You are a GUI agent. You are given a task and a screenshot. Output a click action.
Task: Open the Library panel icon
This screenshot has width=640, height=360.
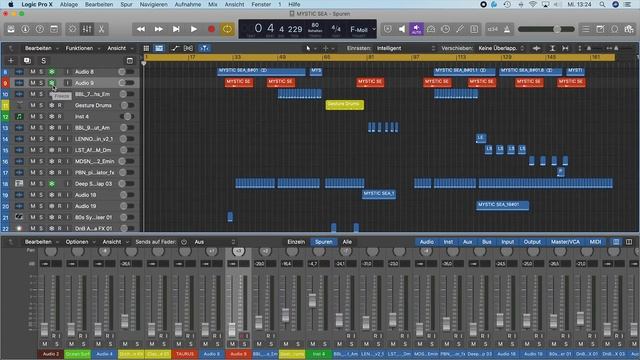(x=11, y=29)
